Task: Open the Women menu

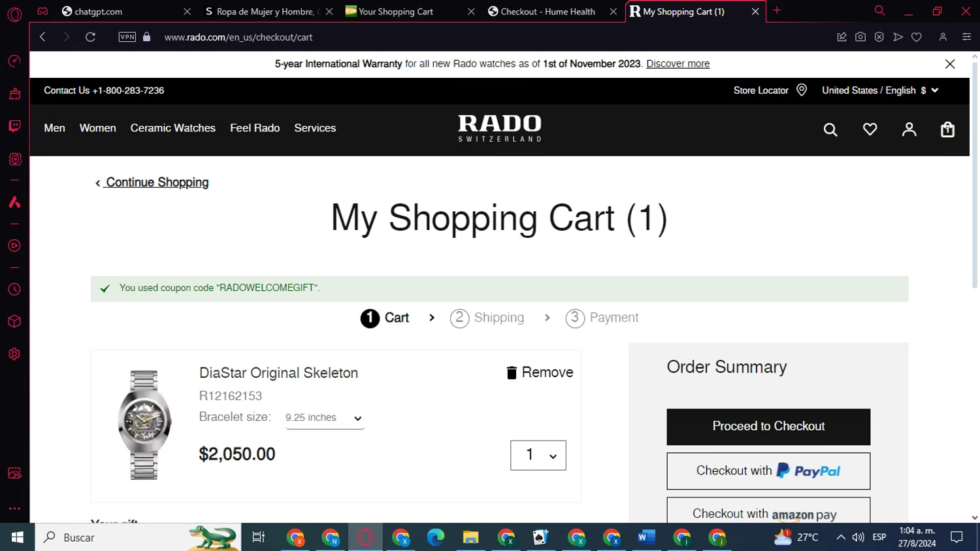Action: pyautogui.click(x=97, y=128)
